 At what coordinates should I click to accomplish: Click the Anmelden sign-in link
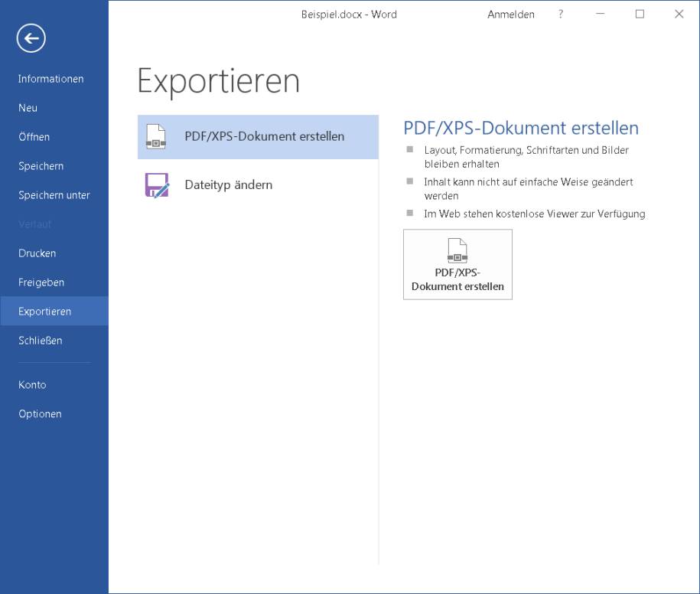511,15
